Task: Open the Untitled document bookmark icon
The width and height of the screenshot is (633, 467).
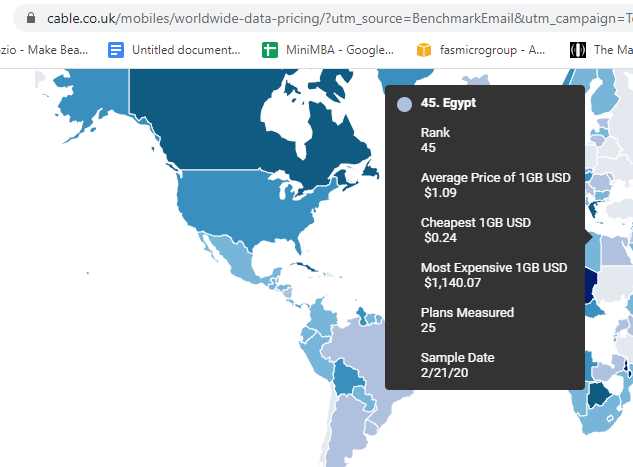Action: pyautogui.click(x=115, y=49)
